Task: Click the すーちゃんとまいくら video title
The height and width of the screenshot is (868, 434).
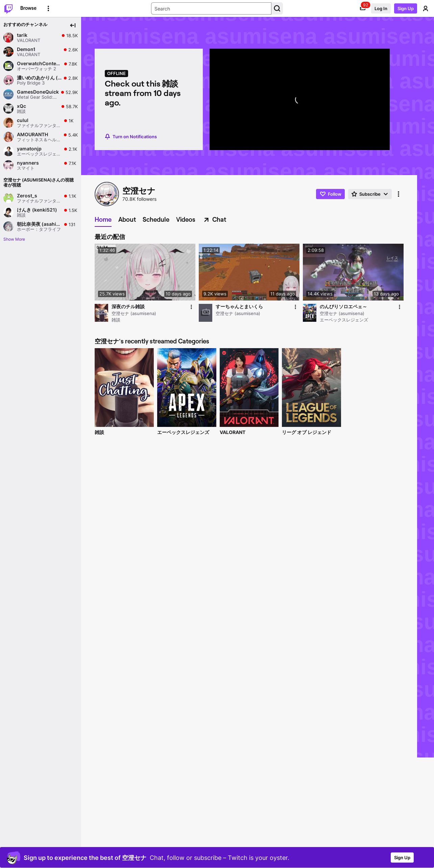Action: pyautogui.click(x=239, y=307)
